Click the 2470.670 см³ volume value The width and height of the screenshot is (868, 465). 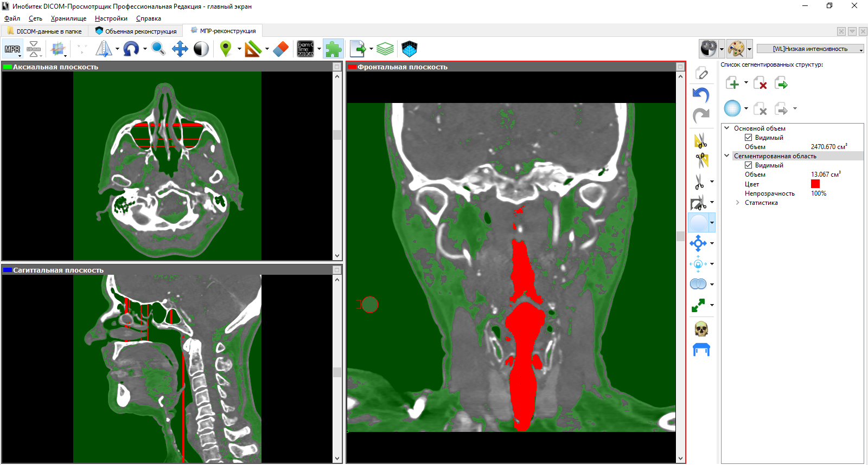tap(829, 147)
